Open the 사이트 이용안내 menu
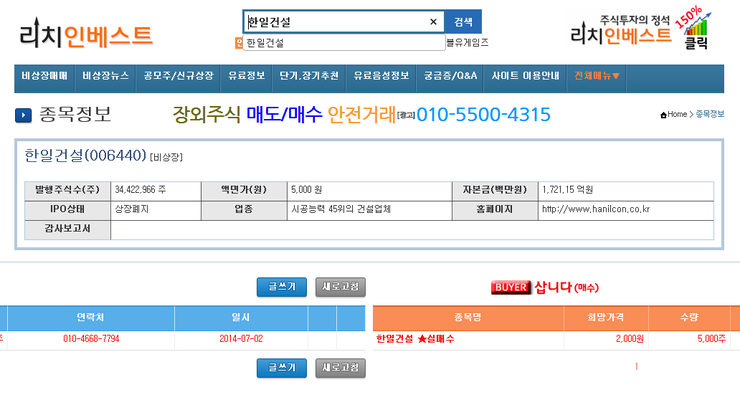The width and height of the screenshot is (740, 395). tap(525, 76)
